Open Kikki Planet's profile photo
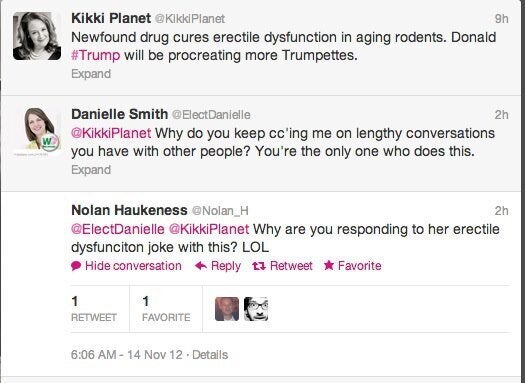This screenshot has width=525, height=383. 37,36
